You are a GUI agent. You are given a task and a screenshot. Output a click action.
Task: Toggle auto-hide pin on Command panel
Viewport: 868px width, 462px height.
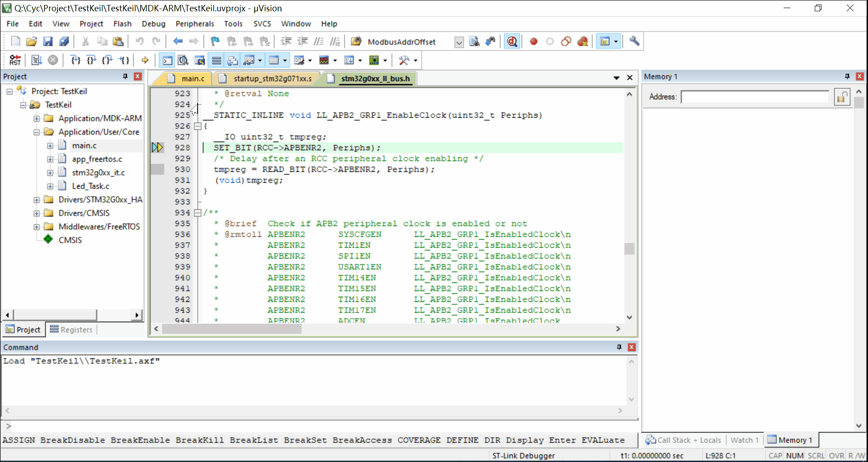(619, 347)
